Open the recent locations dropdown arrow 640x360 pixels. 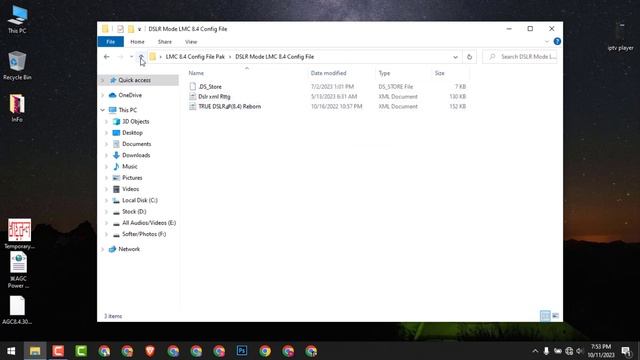pos(131,57)
